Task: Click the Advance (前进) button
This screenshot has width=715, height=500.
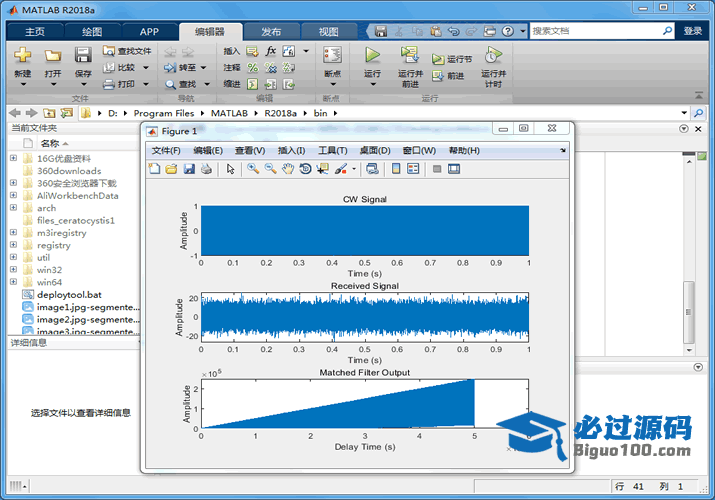Action: tap(448, 76)
